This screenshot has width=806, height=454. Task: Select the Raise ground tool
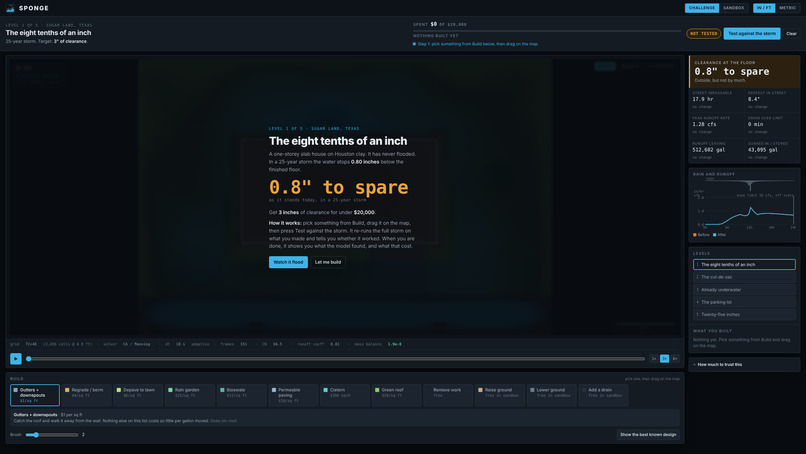pos(500,395)
